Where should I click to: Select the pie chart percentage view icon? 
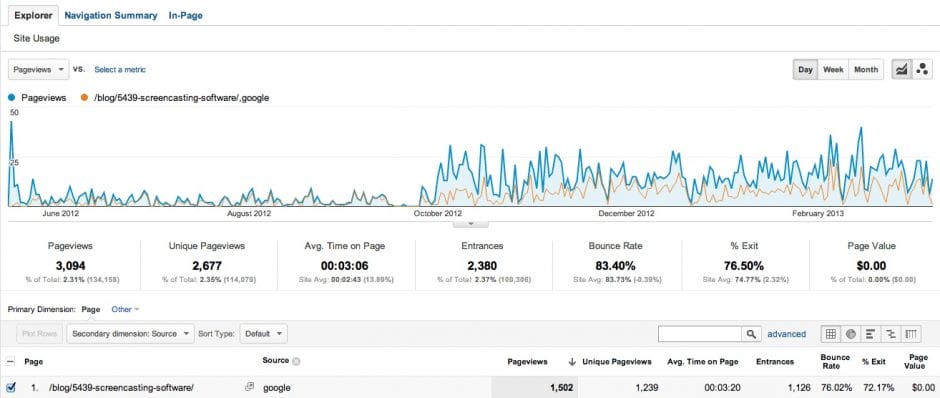850,334
